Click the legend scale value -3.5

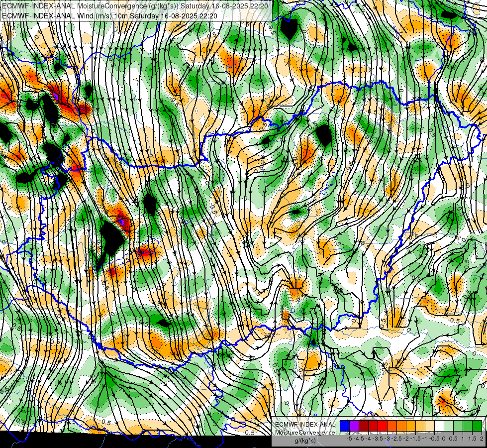(378, 439)
